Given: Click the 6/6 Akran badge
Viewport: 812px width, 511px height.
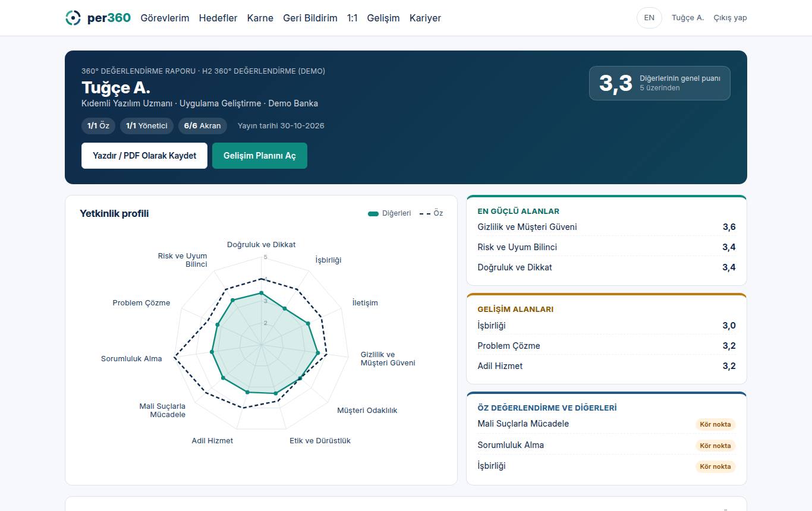Looking at the screenshot, I should click(203, 126).
